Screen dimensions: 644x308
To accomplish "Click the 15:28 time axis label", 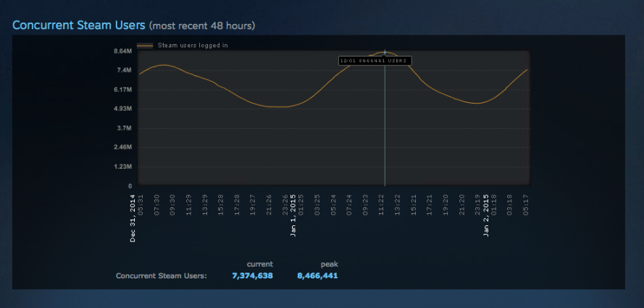I will pos(220,204).
